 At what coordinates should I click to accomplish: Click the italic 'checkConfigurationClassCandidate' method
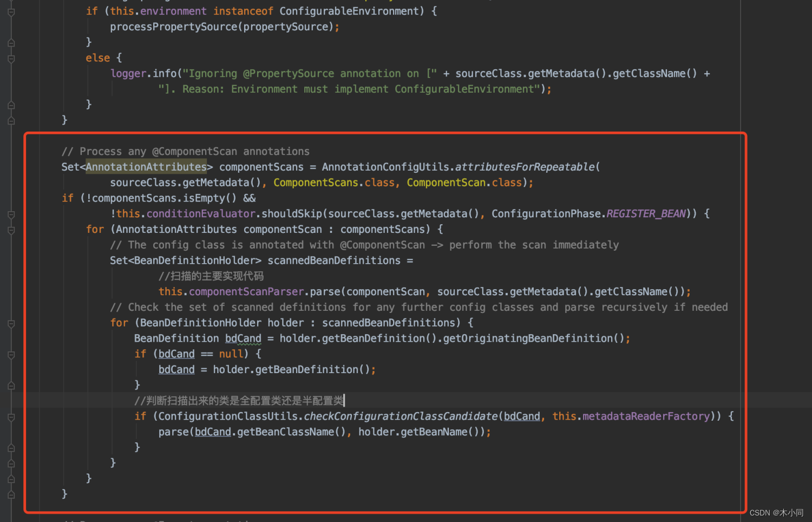(401, 417)
